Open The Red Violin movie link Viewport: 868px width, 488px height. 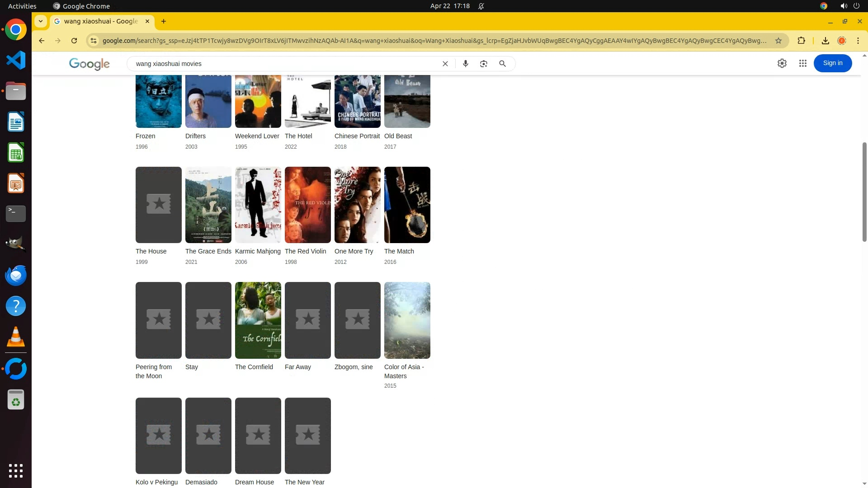click(x=305, y=251)
